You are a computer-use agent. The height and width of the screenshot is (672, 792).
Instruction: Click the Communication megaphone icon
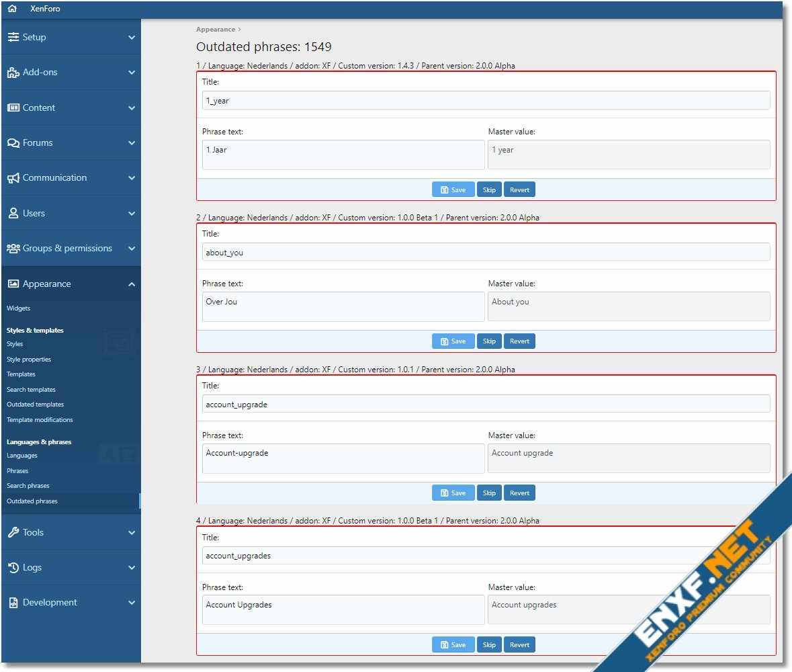(13, 178)
